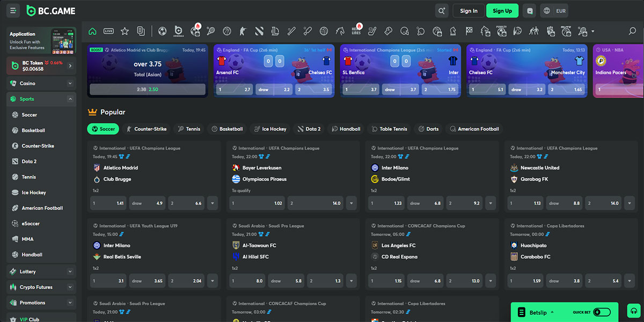Select the Counter-Strike popular tab
The height and width of the screenshot is (322, 644).
(146, 129)
